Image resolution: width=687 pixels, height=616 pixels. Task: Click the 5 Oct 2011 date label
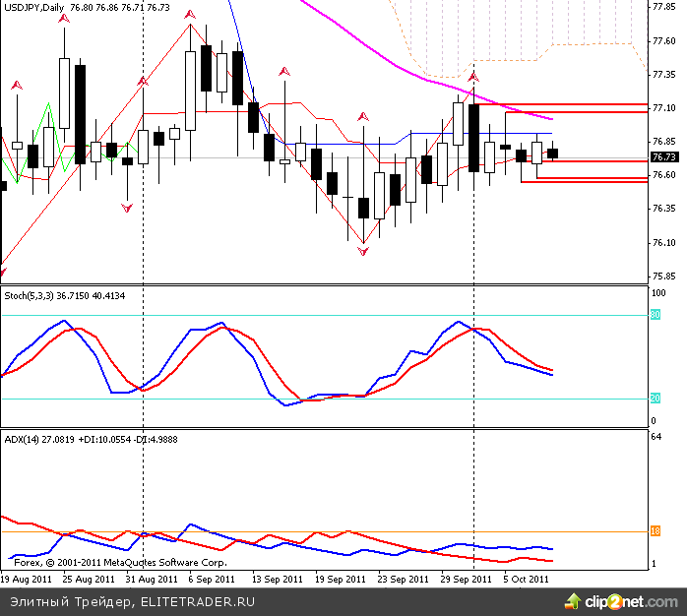tap(527, 580)
